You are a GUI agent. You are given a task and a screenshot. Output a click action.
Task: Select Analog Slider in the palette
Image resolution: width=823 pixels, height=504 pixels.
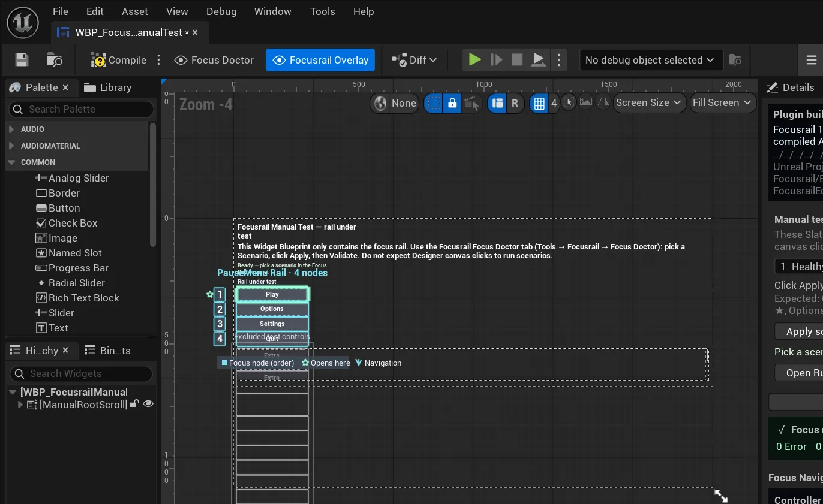tap(73, 178)
